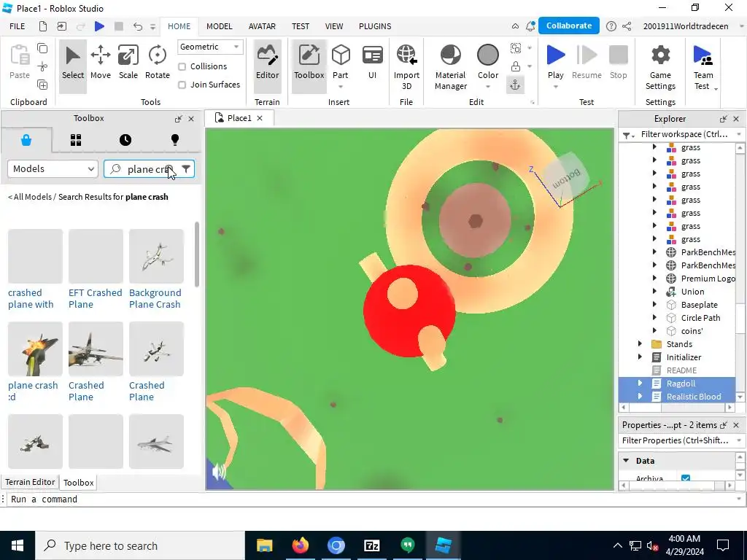Open the Toolbox Creations lightbulb tab
747x560 pixels.
[175, 140]
